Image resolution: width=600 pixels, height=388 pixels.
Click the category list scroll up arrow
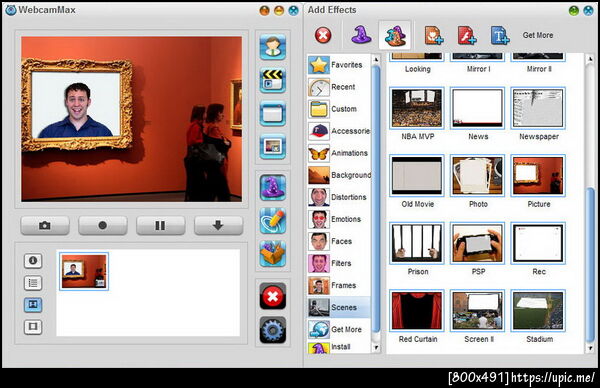[376, 59]
